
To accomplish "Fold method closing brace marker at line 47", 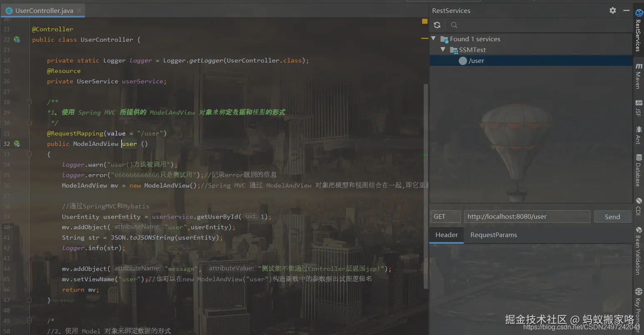I will 29,300.
